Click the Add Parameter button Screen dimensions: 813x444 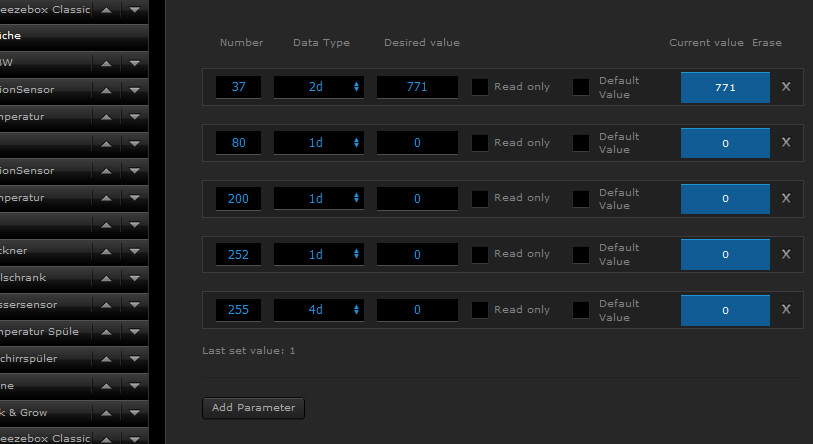coord(253,408)
